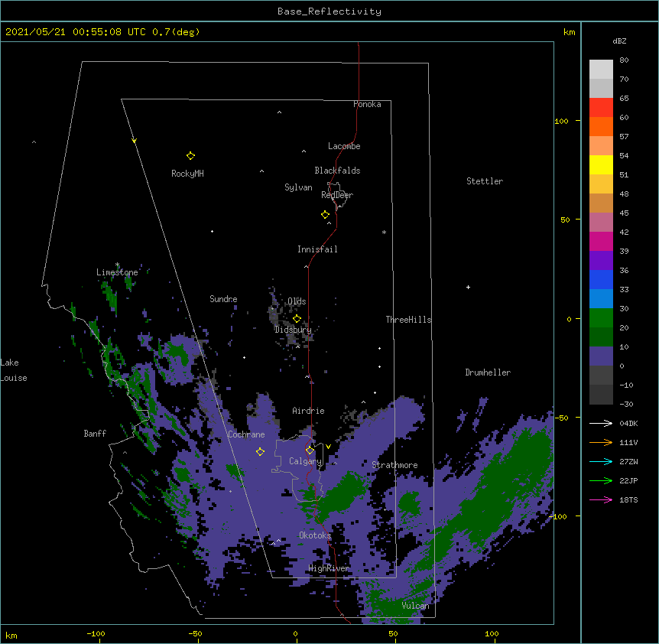The width and height of the screenshot is (659, 644).
Task: Click the Limestone label
Action: point(117,272)
